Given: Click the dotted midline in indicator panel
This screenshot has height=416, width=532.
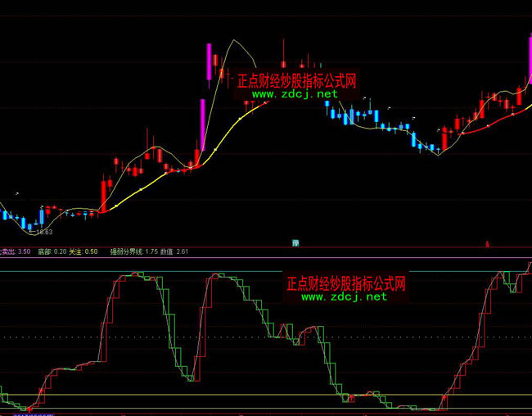Looking at the screenshot, I should [x=246, y=337].
